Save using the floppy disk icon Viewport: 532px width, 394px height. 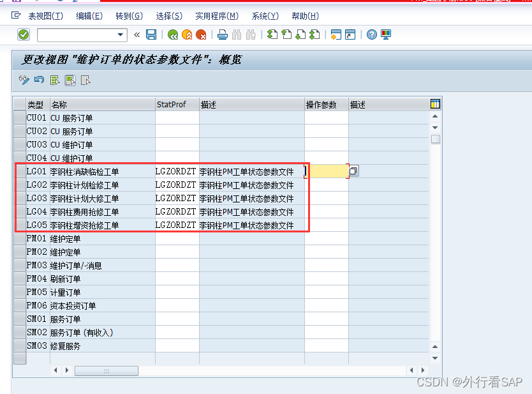(x=151, y=34)
